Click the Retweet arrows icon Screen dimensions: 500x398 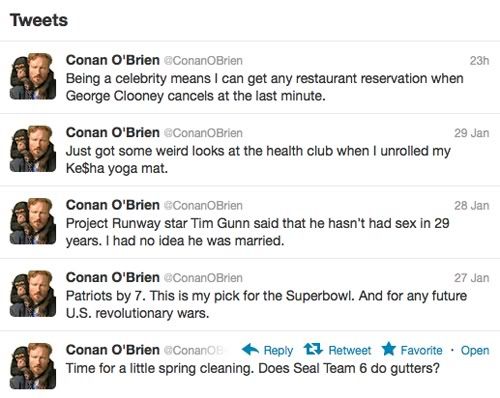tap(313, 349)
